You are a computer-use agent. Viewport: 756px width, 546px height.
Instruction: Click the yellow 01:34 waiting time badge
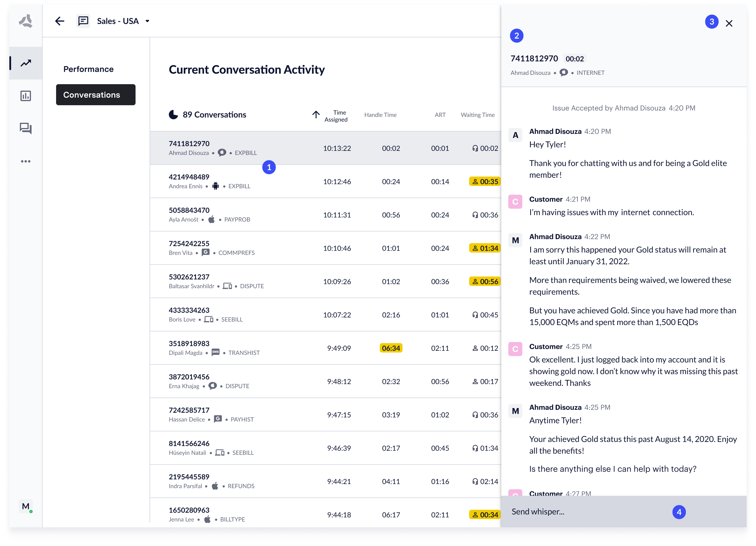pyautogui.click(x=484, y=248)
